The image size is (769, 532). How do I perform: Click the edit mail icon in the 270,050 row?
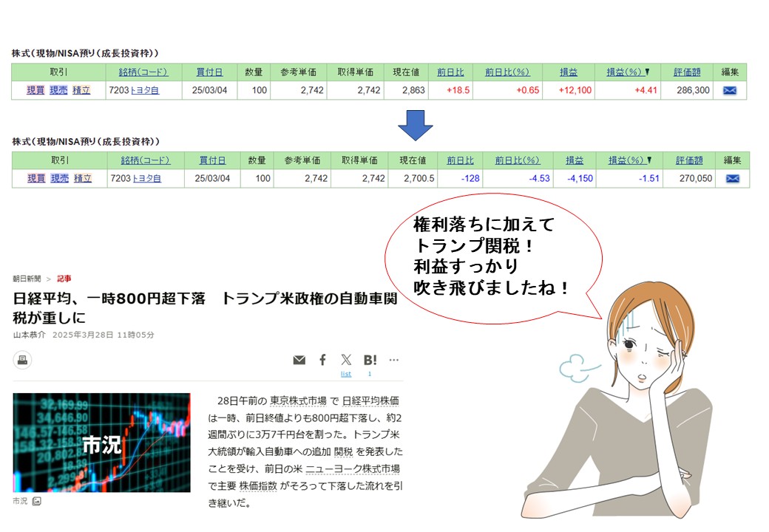tap(732, 179)
